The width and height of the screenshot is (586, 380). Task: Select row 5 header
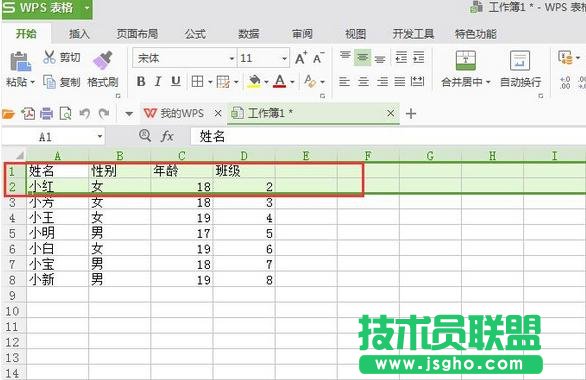(13, 234)
